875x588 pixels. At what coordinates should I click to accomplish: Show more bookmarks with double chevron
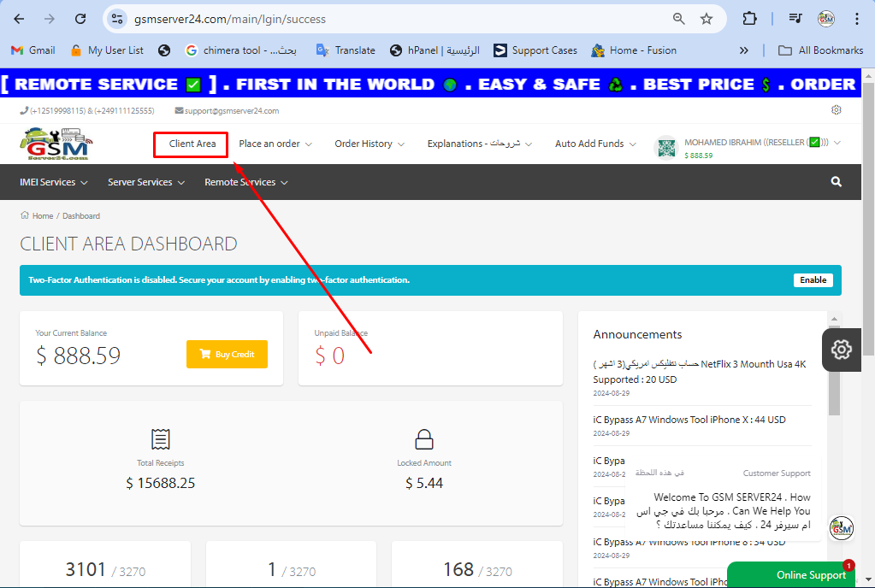coord(743,50)
